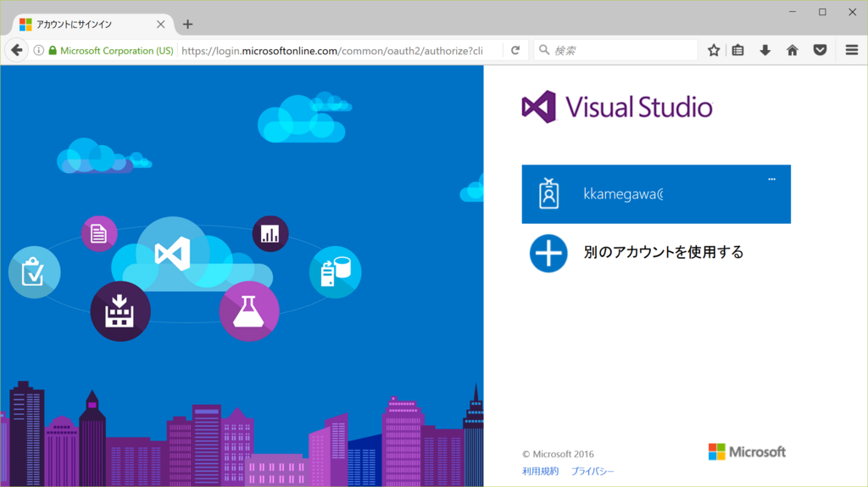Sign in with the kkamegawa account tile

(656, 194)
